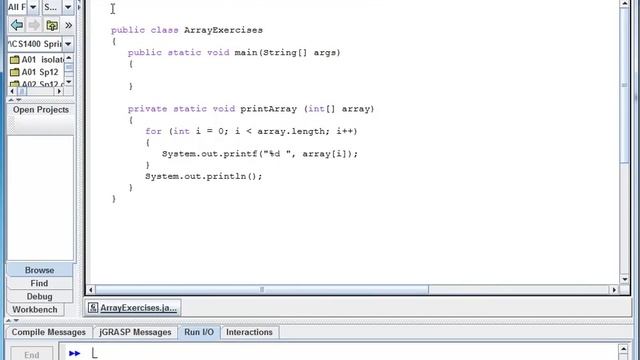The width and height of the screenshot is (640, 360).
Task: Open the S... sort dropdown
Action: pos(68,7)
